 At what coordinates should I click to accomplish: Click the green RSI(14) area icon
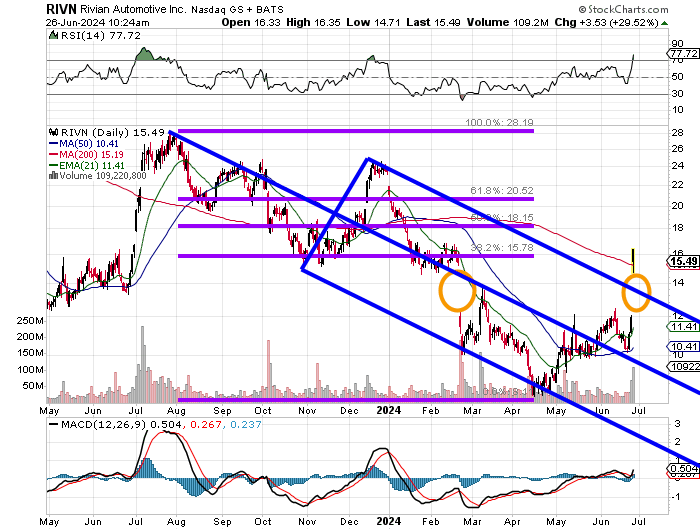click(53, 35)
